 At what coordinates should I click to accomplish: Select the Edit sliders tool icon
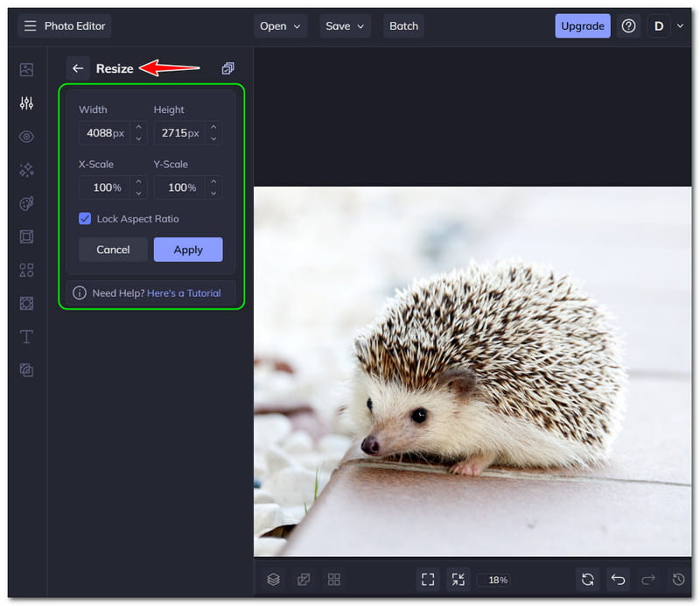26,103
